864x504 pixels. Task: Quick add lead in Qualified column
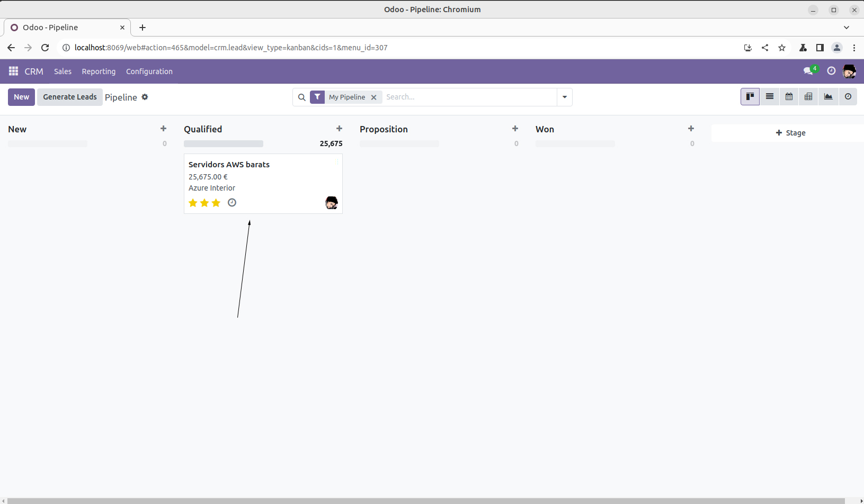[339, 129]
